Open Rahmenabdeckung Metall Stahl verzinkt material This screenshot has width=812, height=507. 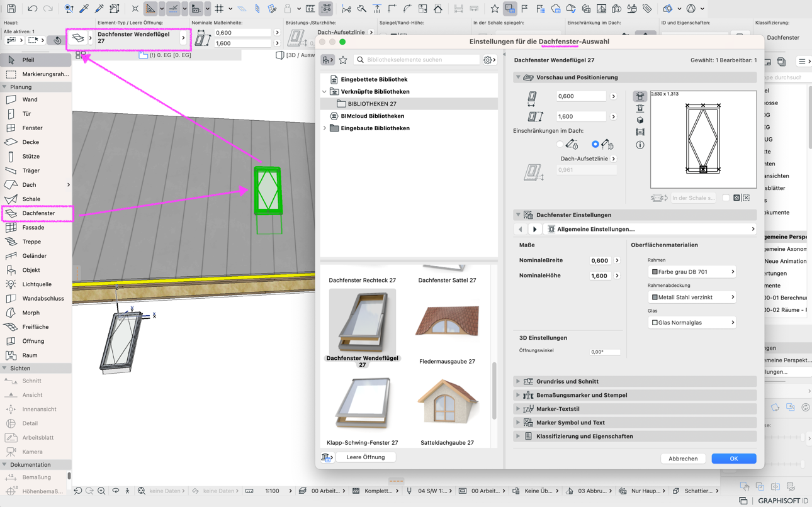pos(692,297)
